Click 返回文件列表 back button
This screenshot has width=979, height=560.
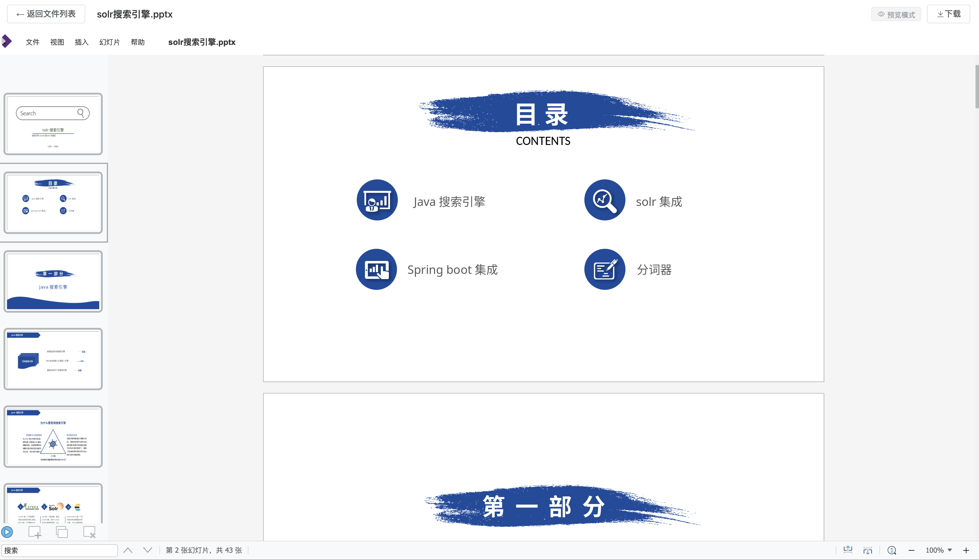pyautogui.click(x=46, y=14)
